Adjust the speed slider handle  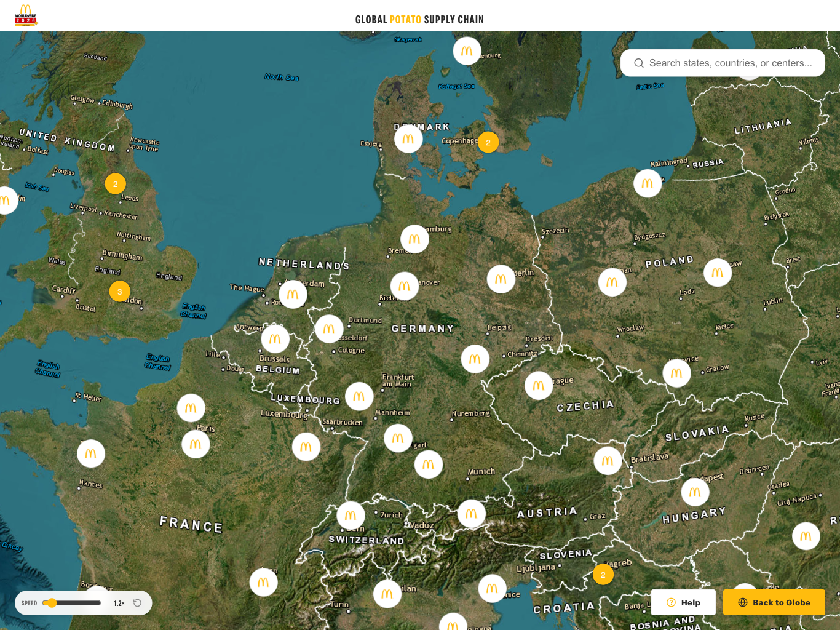[52, 603]
